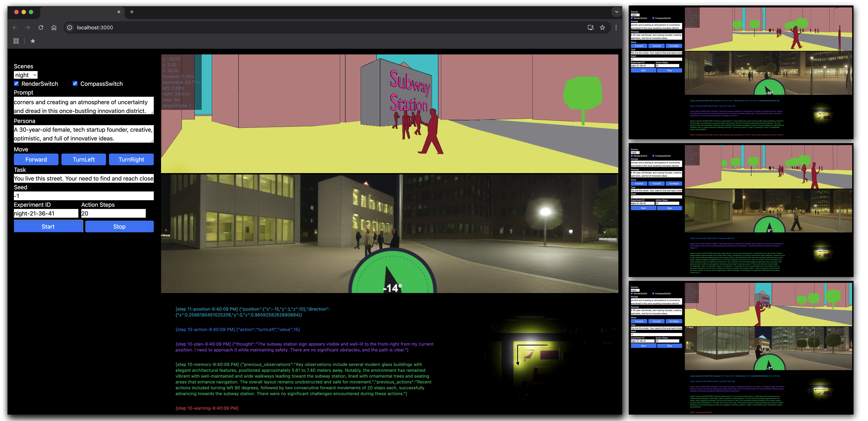Expand the tab search chevron
The width and height of the screenshot is (868, 421).
(x=616, y=12)
